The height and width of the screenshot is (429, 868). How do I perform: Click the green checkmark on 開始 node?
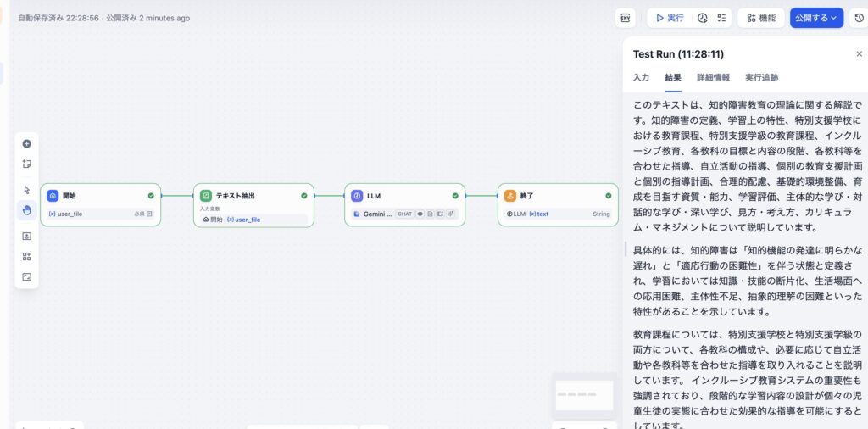click(151, 195)
